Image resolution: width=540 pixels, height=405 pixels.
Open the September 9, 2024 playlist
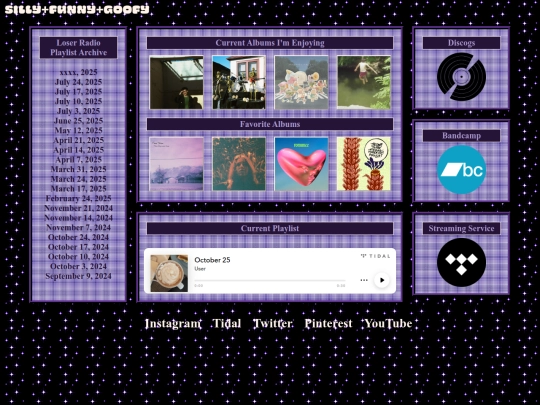[x=79, y=276]
